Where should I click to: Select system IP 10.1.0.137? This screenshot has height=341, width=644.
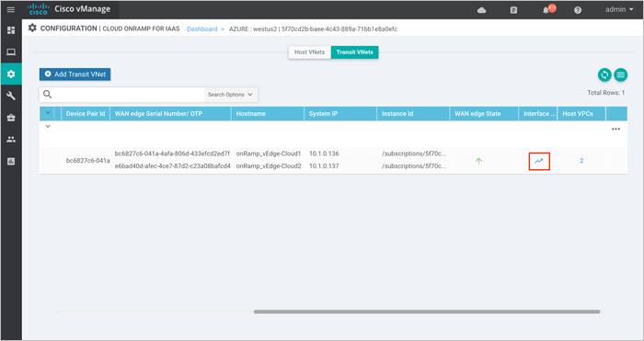tap(324, 166)
